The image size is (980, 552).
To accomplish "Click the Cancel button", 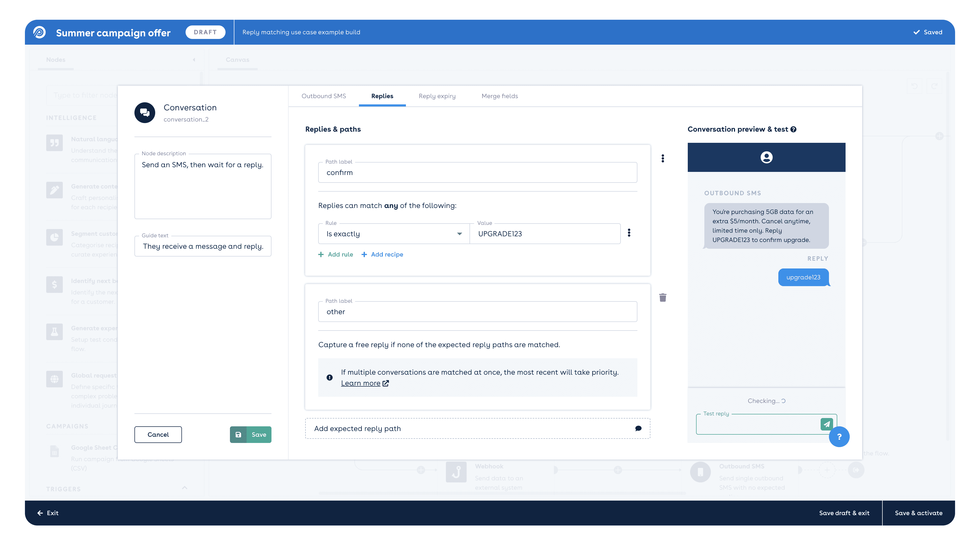I will 158,434.
